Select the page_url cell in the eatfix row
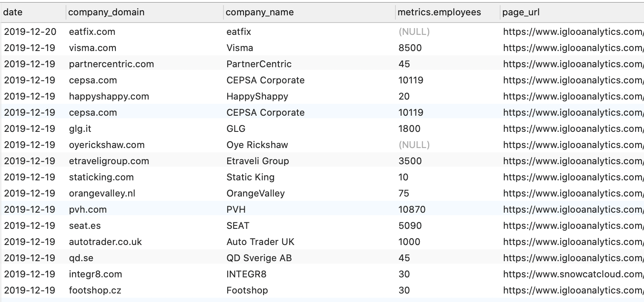Image resolution: width=644 pixels, height=302 pixels. pos(573,32)
